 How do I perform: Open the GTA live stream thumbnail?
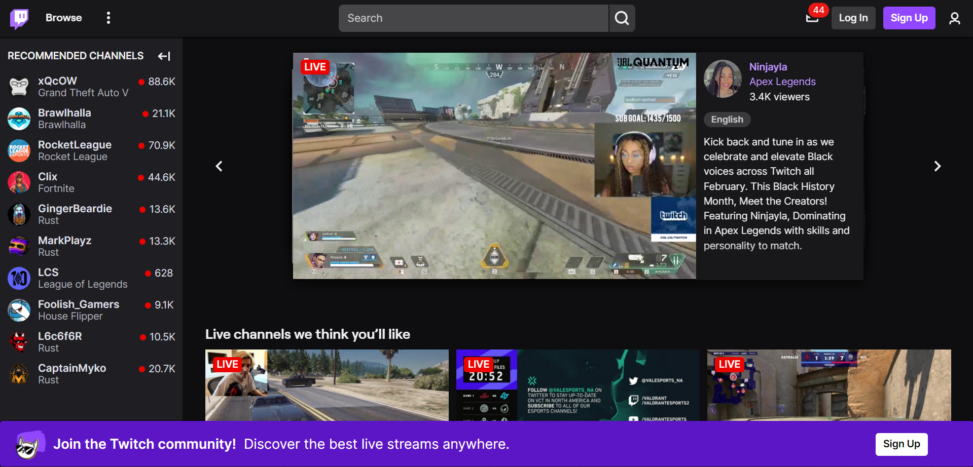point(327,385)
